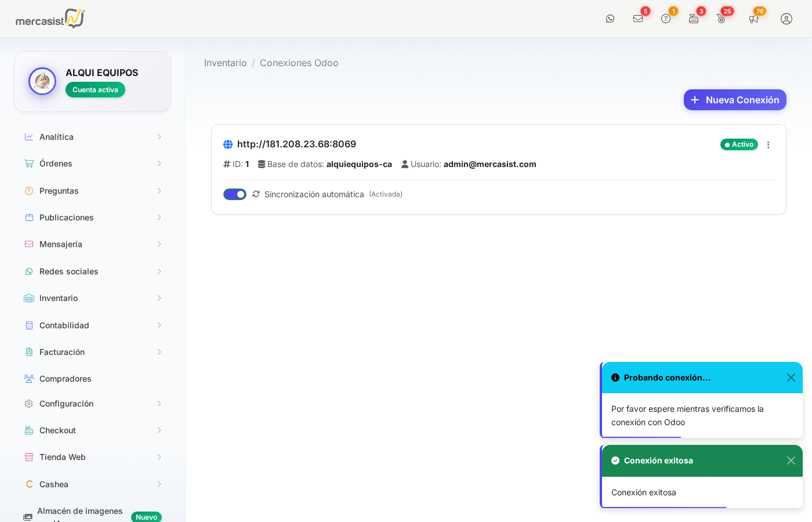
Task: Click the medal icon showing 25 rewards
Action: click(722, 19)
